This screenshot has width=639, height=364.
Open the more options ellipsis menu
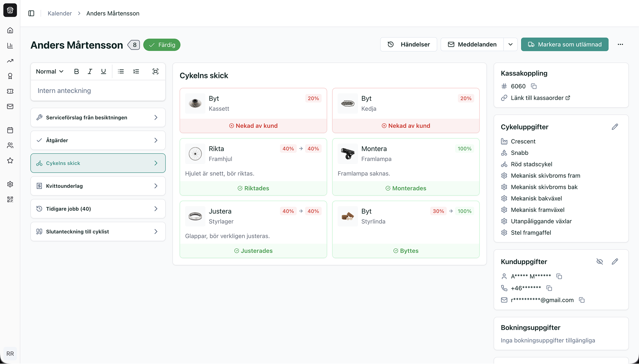click(620, 44)
